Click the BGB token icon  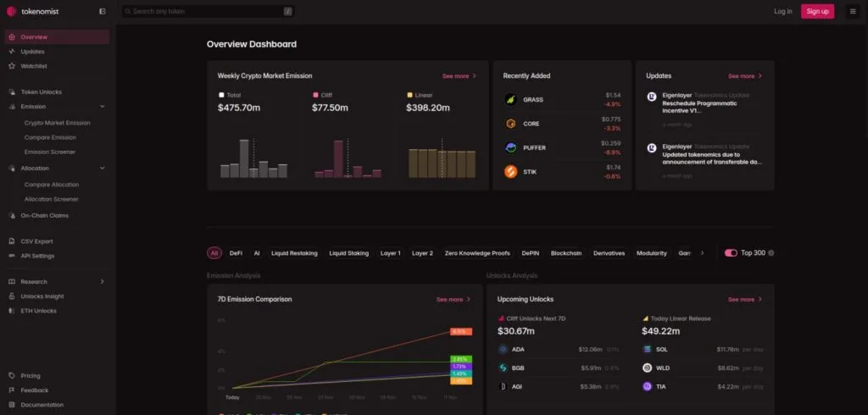[503, 368]
